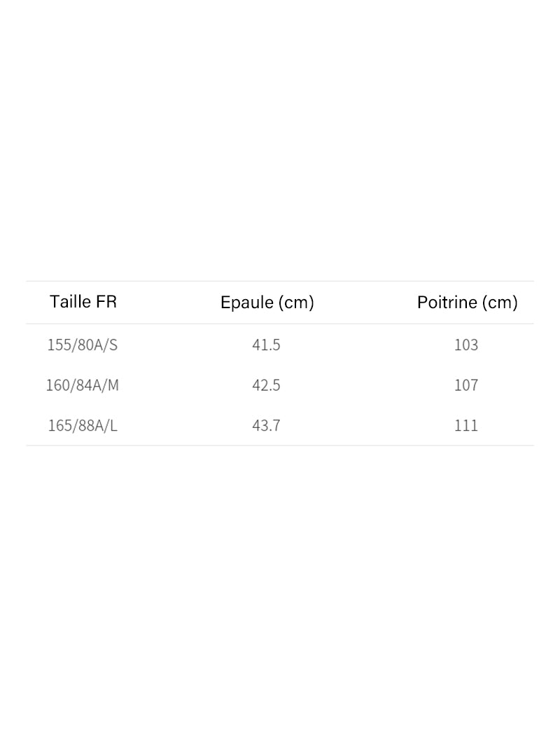
Task: Select the 165/88A/L size cell
Action: [x=83, y=425]
